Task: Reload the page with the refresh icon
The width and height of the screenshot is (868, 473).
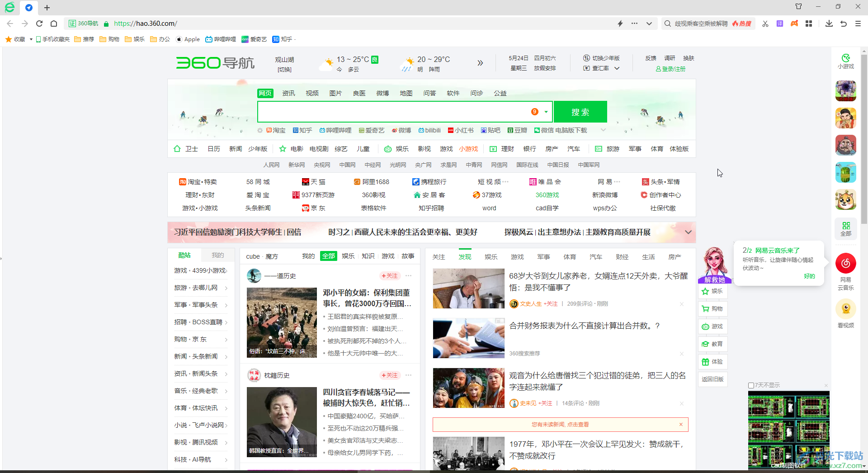Action: pyautogui.click(x=39, y=24)
